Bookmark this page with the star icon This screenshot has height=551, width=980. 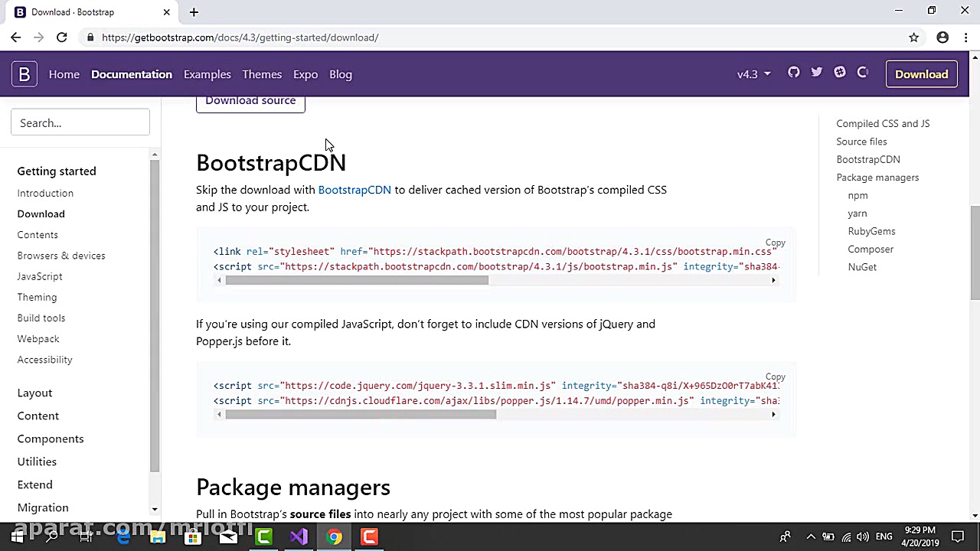pyautogui.click(x=913, y=37)
